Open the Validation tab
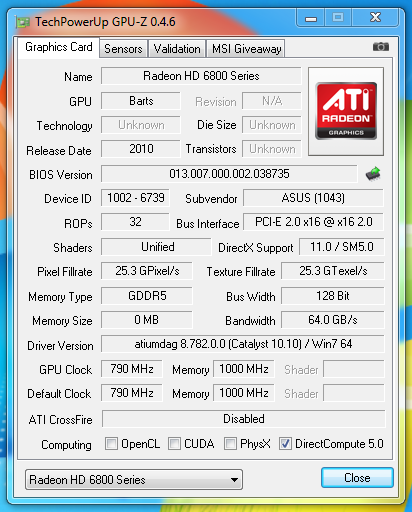 (x=177, y=49)
